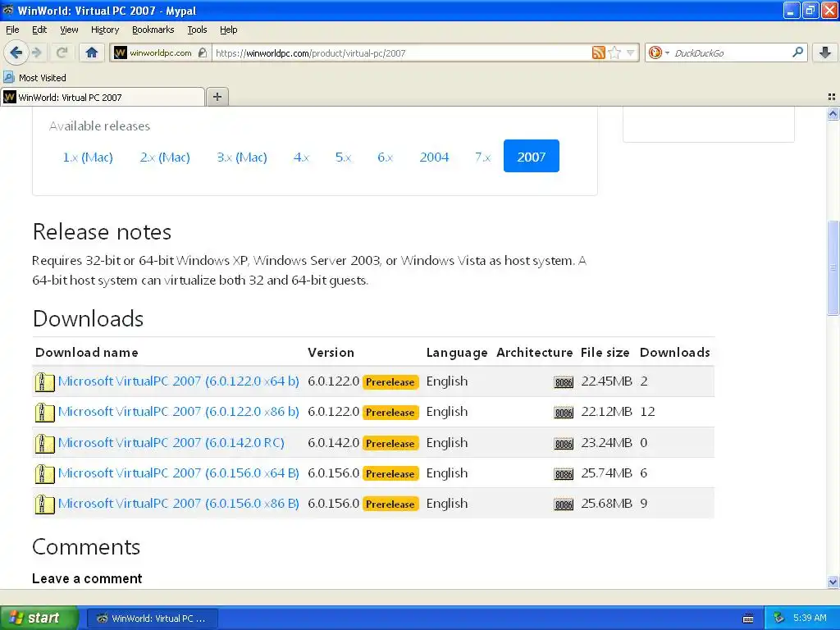Click zip icon for 6.0.122.0 x86 b

tap(44, 413)
